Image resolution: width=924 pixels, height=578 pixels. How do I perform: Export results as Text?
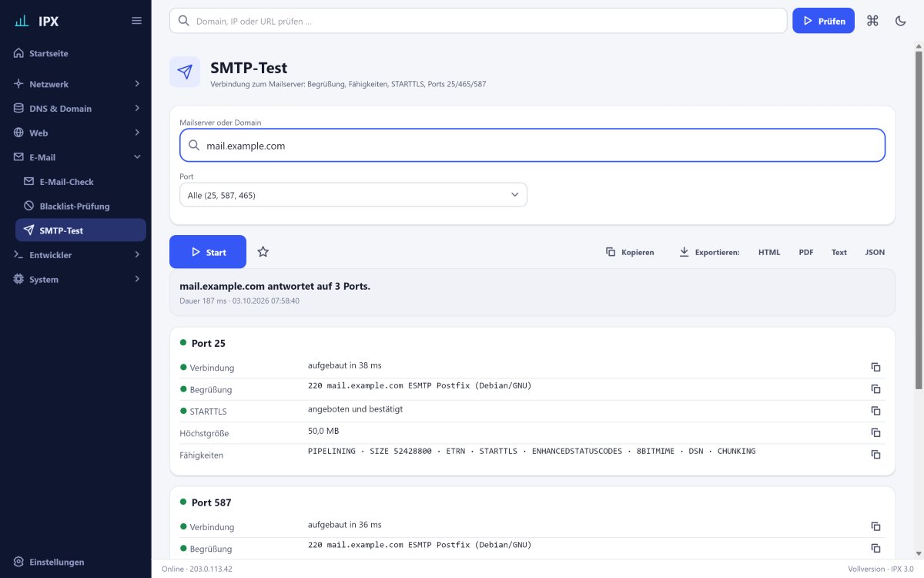(839, 252)
